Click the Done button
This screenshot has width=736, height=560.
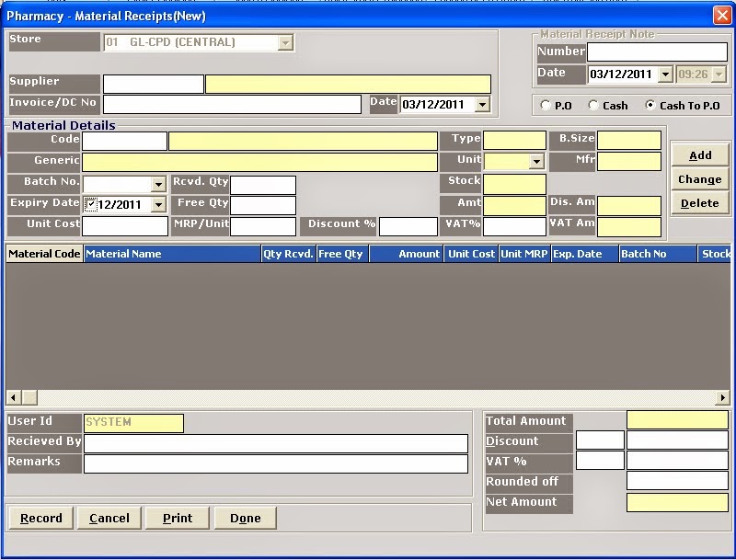245,518
